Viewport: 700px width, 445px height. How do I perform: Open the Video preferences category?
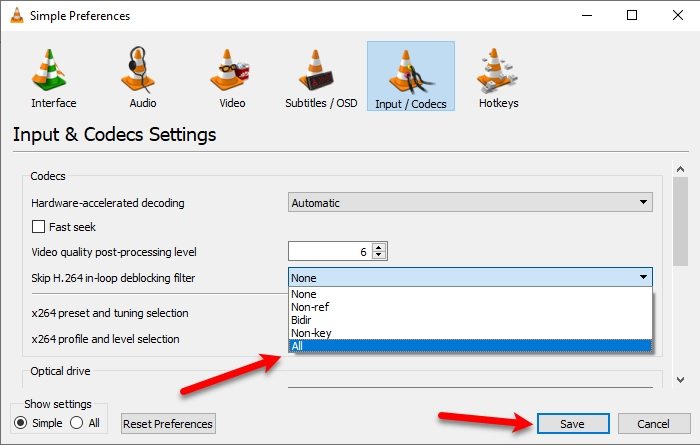point(232,78)
